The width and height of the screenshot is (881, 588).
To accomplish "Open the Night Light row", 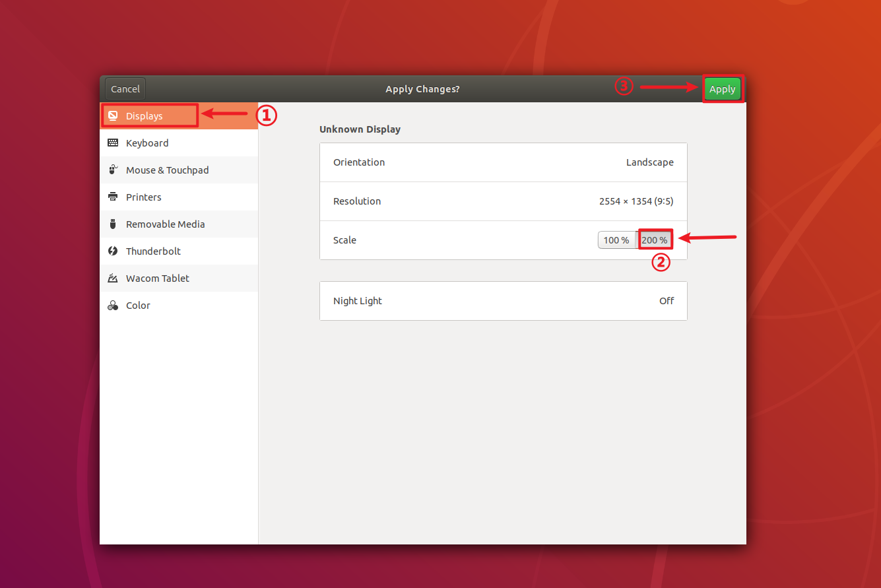I will pos(504,301).
